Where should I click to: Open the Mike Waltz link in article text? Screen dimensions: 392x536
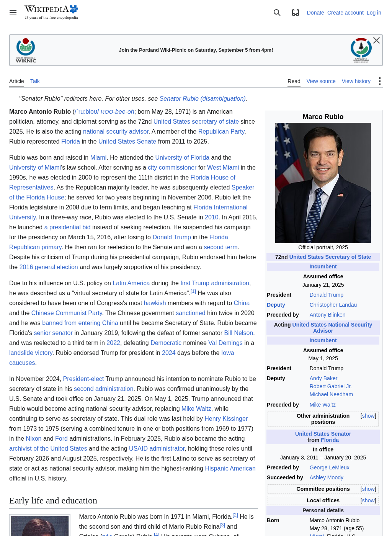[x=196, y=409]
